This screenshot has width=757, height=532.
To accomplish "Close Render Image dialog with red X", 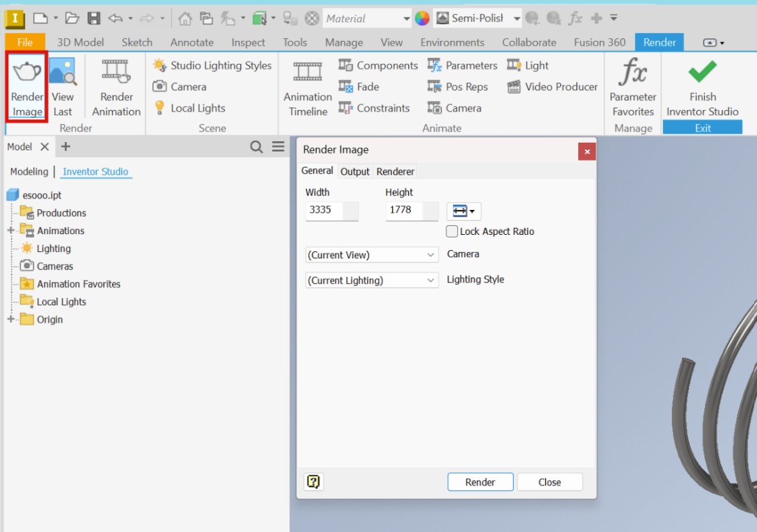I will [587, 152].
